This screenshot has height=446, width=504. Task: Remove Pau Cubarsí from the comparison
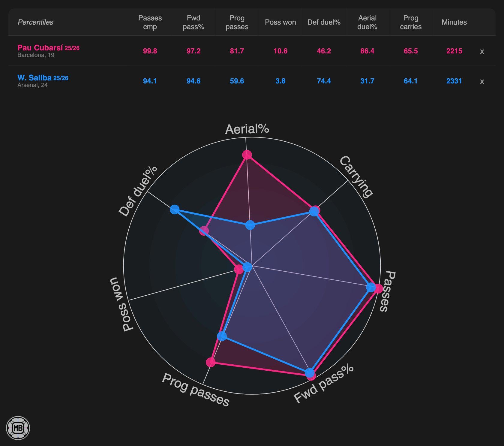coord(482,51)
